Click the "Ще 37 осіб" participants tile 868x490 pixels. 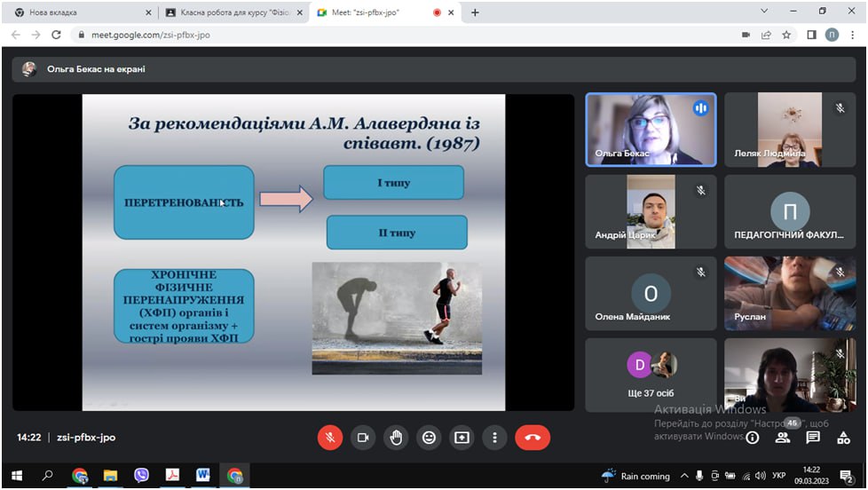(651, 373)
